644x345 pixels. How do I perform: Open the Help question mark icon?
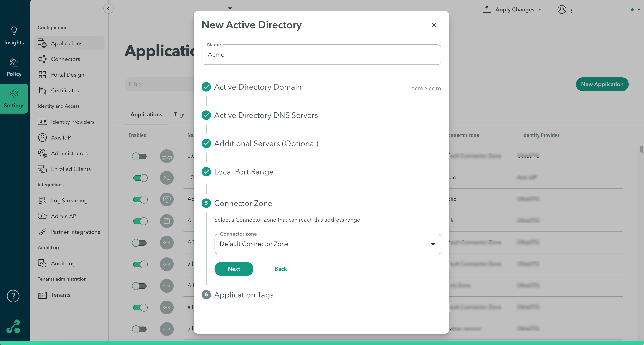pyautogui.click(x=13, y=296)
